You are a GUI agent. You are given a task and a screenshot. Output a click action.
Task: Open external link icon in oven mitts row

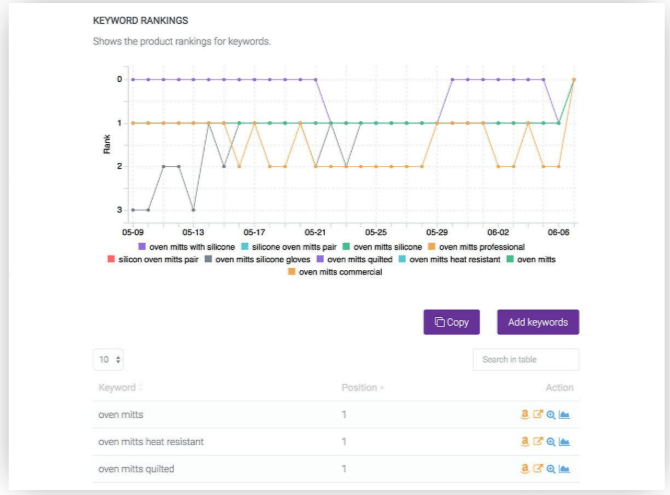coord(538,414)
